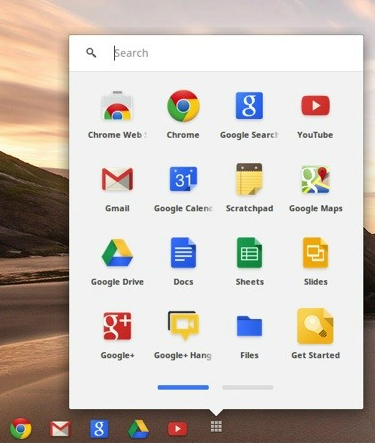Switch to the second launcher page
This screenshot has height=443, width=375.
coord(248,387)
